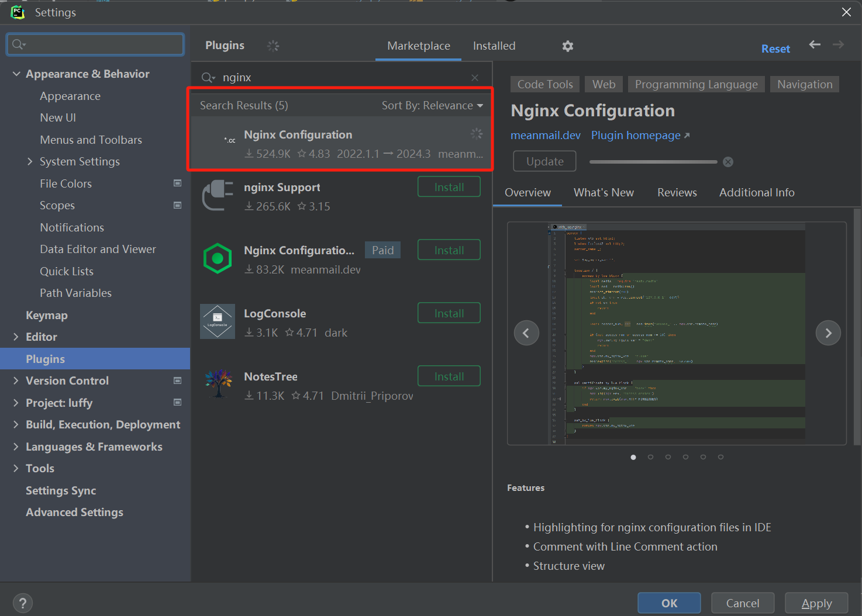Click File Colors project-level marker icon
Image resolution: width=862 pixels, height=616 pixels.
tap(178, 183)
